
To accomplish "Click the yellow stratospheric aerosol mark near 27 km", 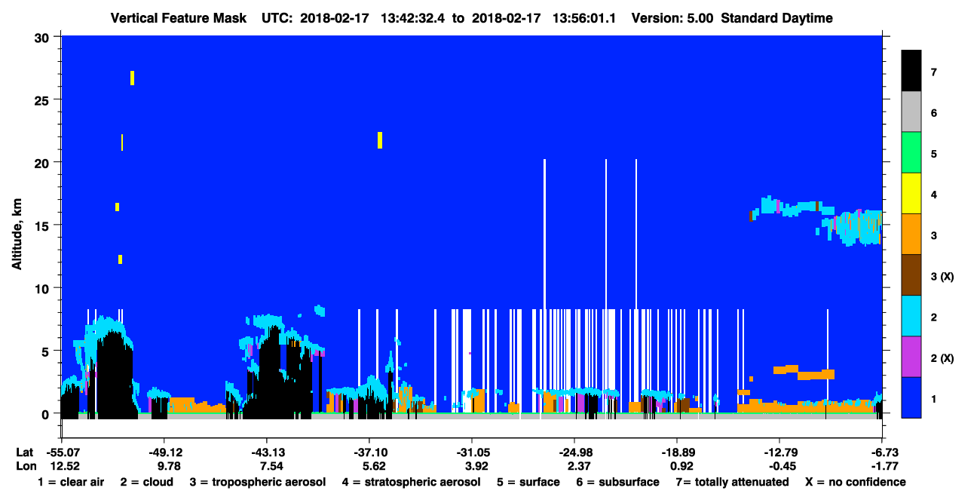I will 132,78.
